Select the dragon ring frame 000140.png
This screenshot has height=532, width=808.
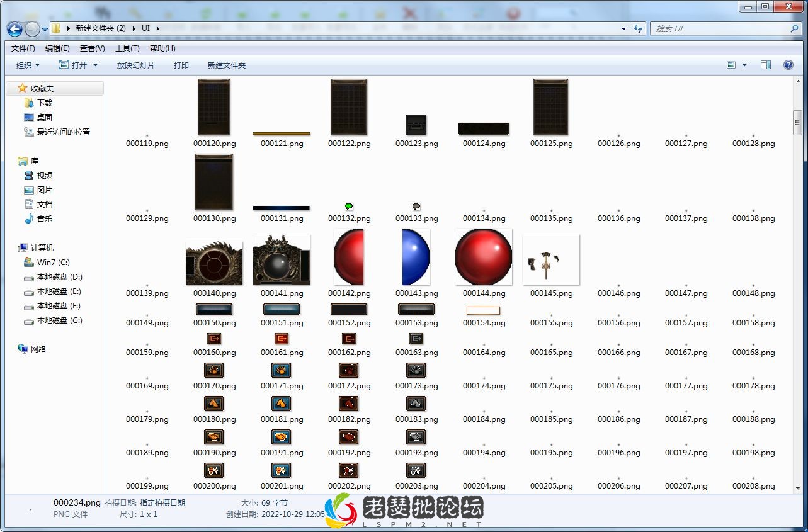pyautogui.click(x=214, y=263)
